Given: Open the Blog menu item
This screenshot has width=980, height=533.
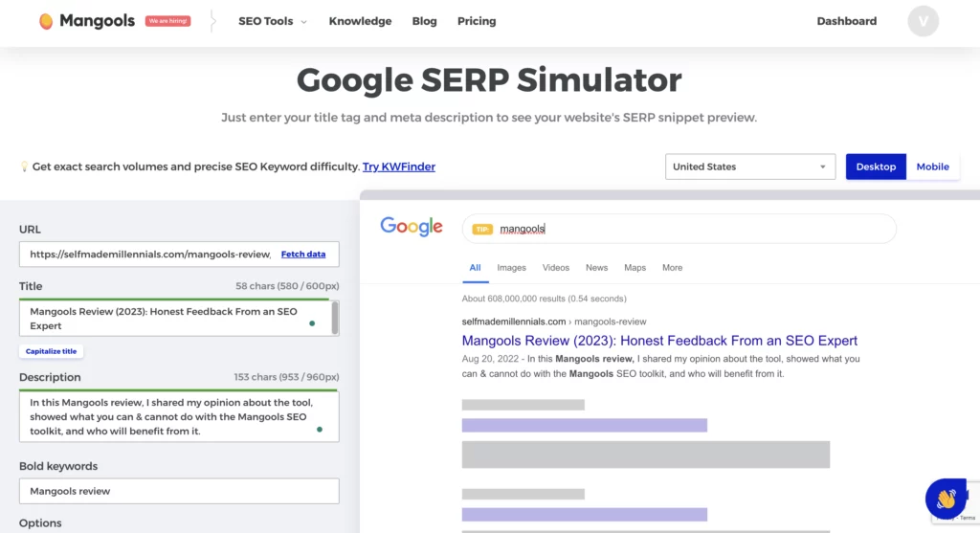Looking at the screenshot, I should click(x=424, y=21).
